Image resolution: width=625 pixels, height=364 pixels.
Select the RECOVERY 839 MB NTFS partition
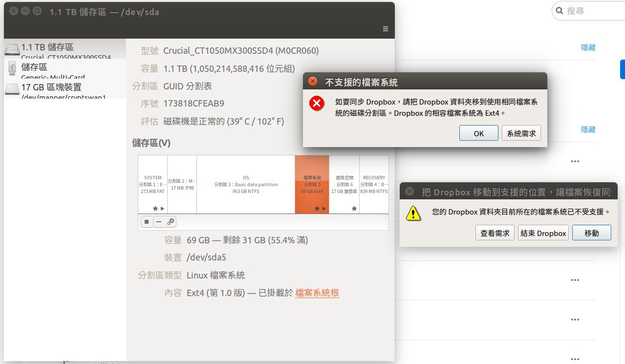click(374, 184)
